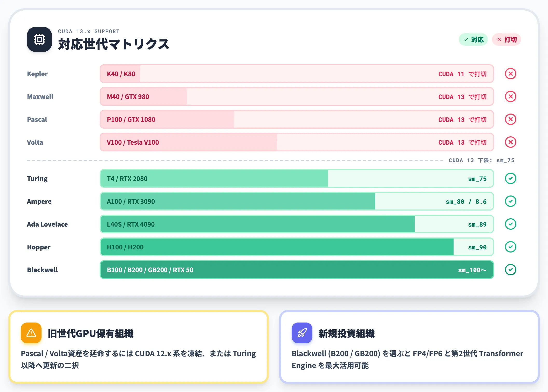Click 'CUDA 13 で打切' on the Pascal bar
The width and height of the screenshot is (548, 392).
[x=462, y=120]
